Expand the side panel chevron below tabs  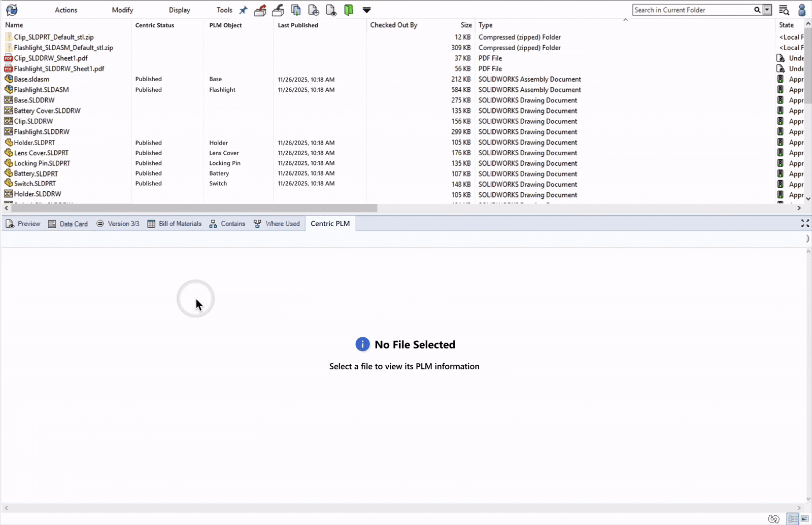pos(807,239)
